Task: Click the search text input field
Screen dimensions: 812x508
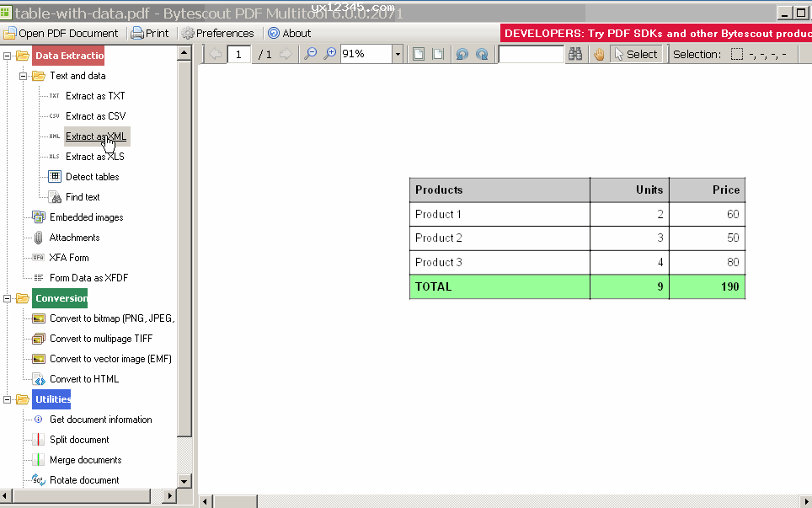Action: (x=531, y=54)
